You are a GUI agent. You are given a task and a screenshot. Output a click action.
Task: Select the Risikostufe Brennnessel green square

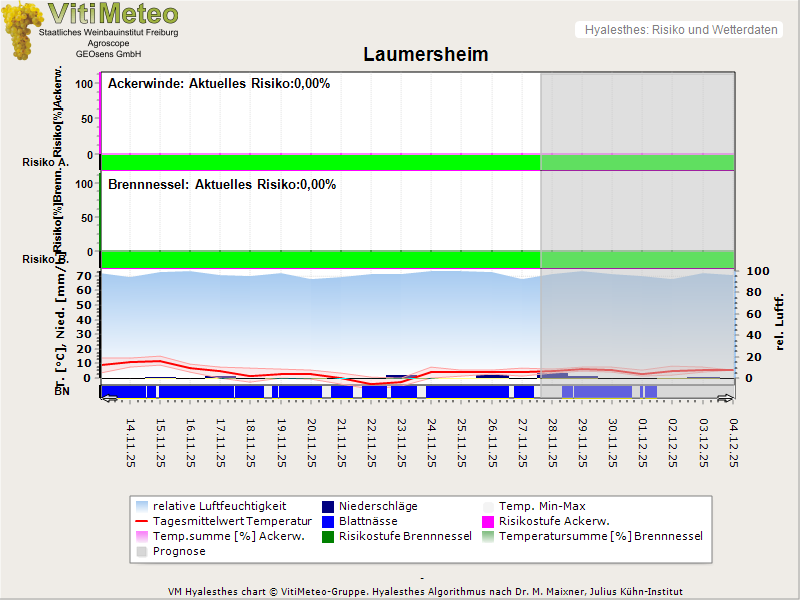click(330, 536)
